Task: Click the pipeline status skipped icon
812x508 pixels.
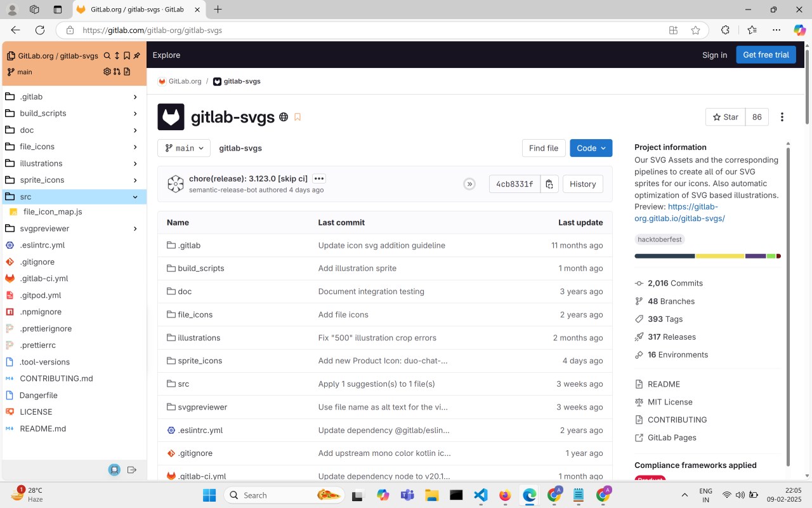Action: (469, 184)
